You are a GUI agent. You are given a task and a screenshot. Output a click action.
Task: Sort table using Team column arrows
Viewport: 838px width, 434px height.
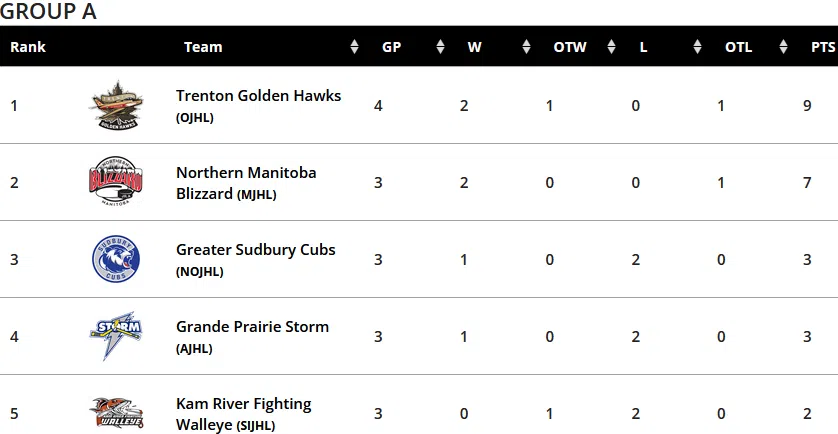coord(354,47)
